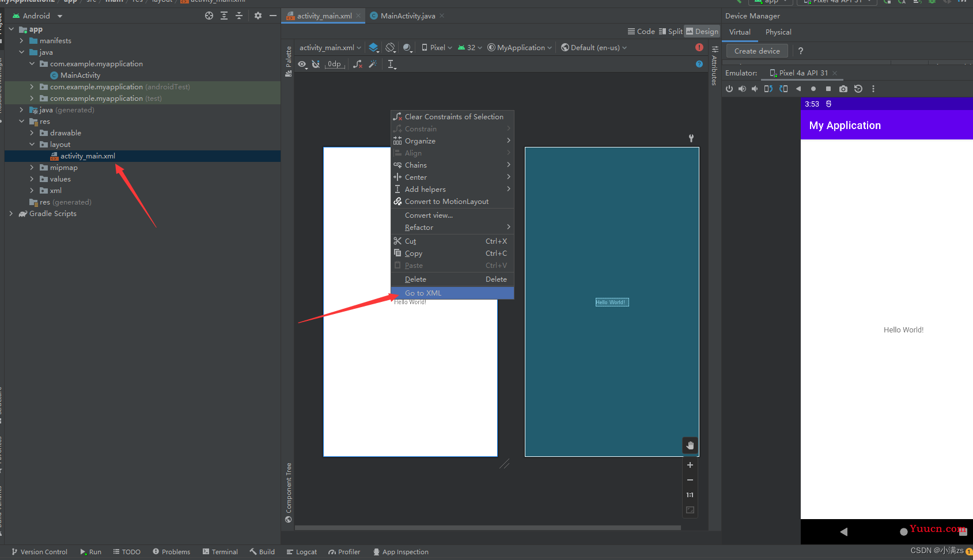The width and height of the screenshot is (973, 560).
Task: Click the Clear Constraints toolbar icon
Action: click(358, 64)
